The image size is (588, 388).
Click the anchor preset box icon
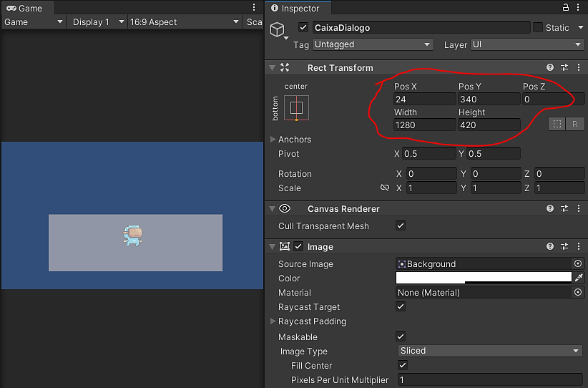click(x=296, y=108)
